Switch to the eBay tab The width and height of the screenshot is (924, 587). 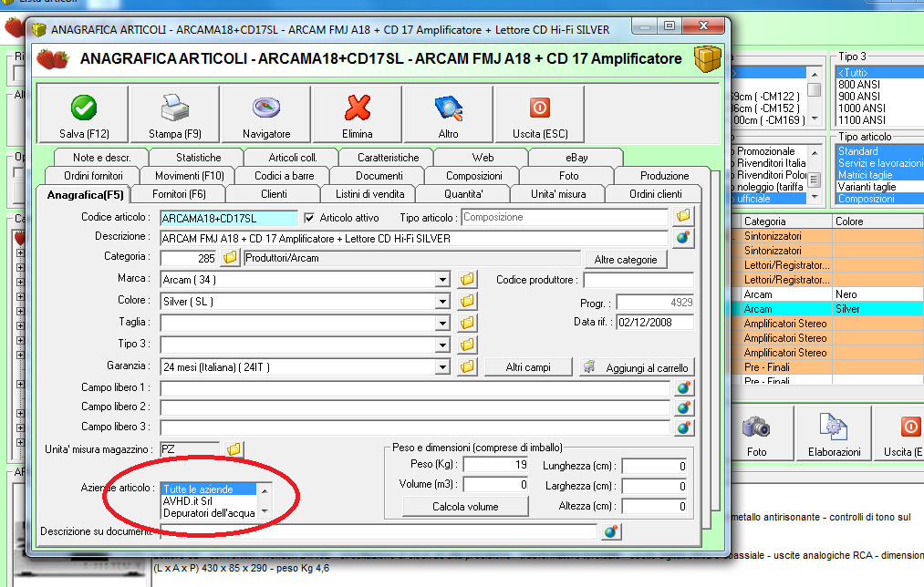click(x=576, y=157)
